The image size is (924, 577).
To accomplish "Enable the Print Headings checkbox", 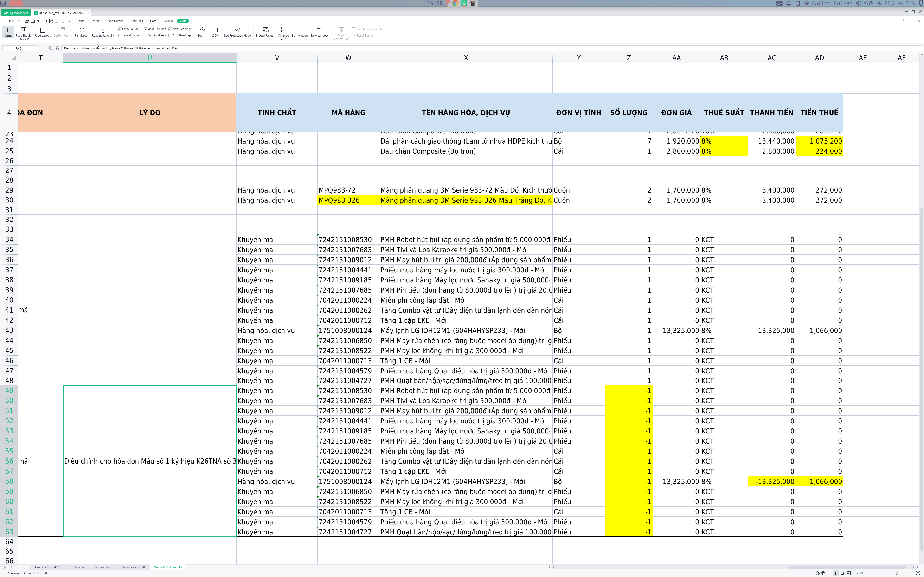I will [x=170, y=36].
